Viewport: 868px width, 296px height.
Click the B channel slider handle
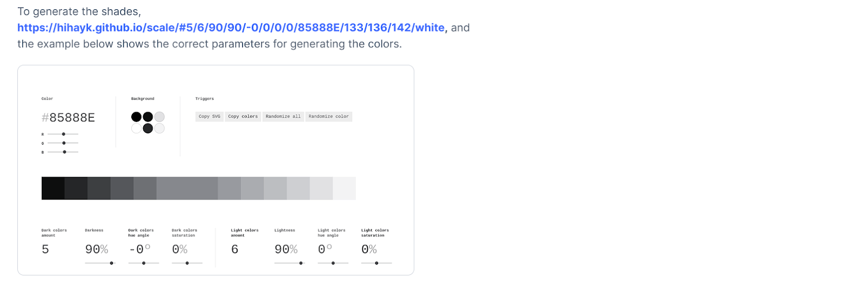point(65,152)
